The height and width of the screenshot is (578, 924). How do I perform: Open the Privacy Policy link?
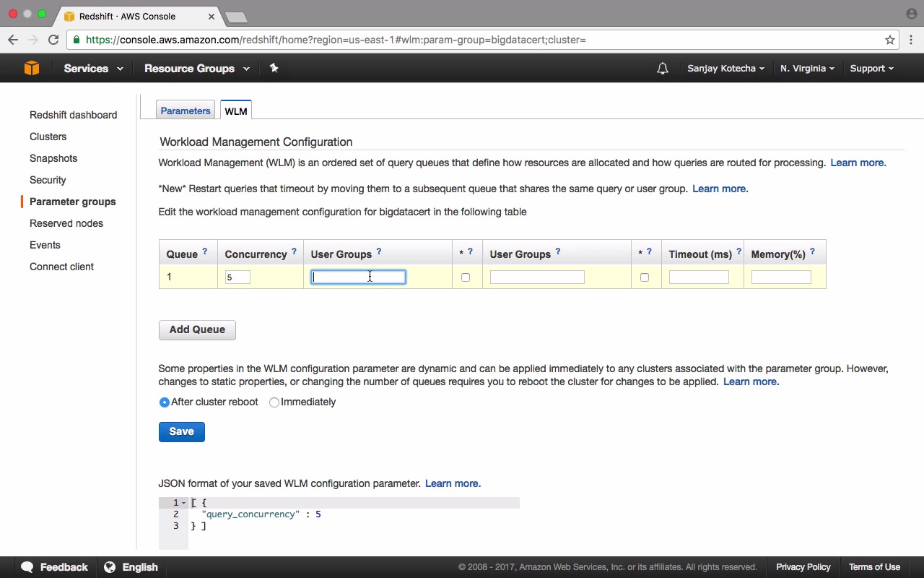pos(803,567)
